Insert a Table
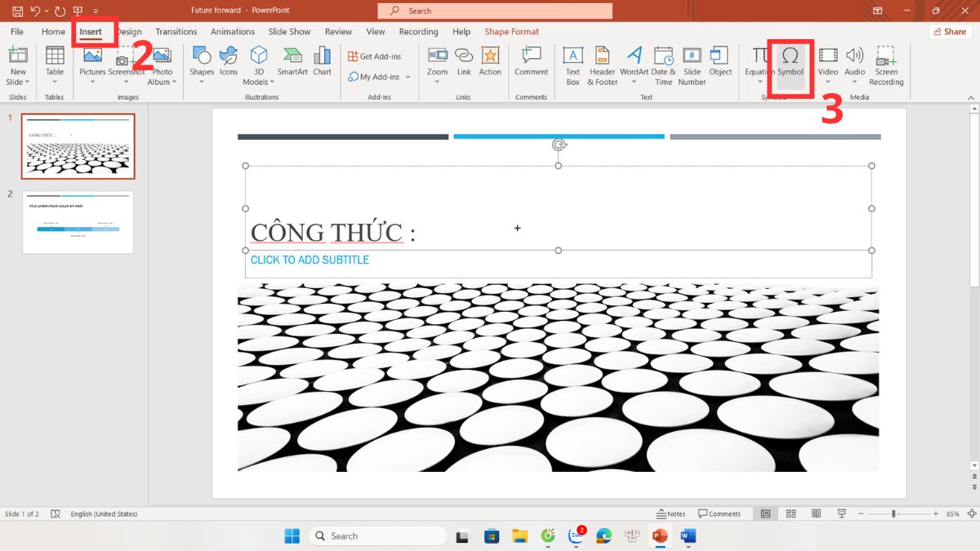This screenshot has height=551, width=980. (x=55, y=65)
